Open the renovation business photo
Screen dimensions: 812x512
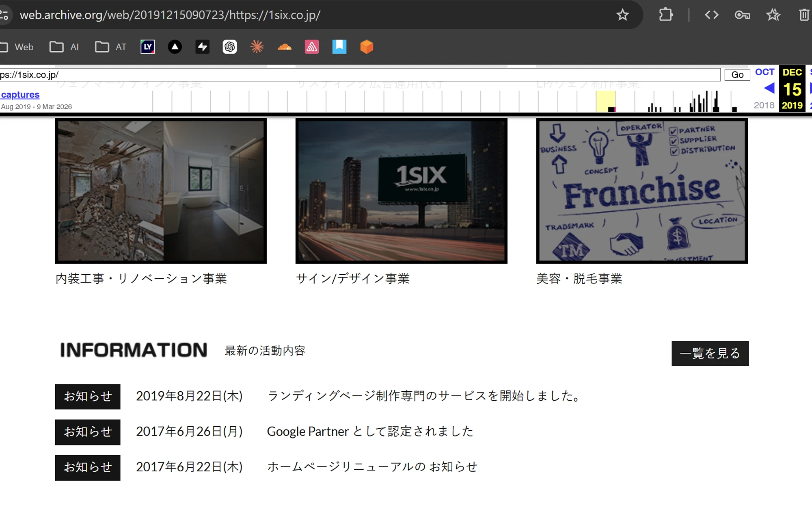pyautogui.click(x=161, y=191)
